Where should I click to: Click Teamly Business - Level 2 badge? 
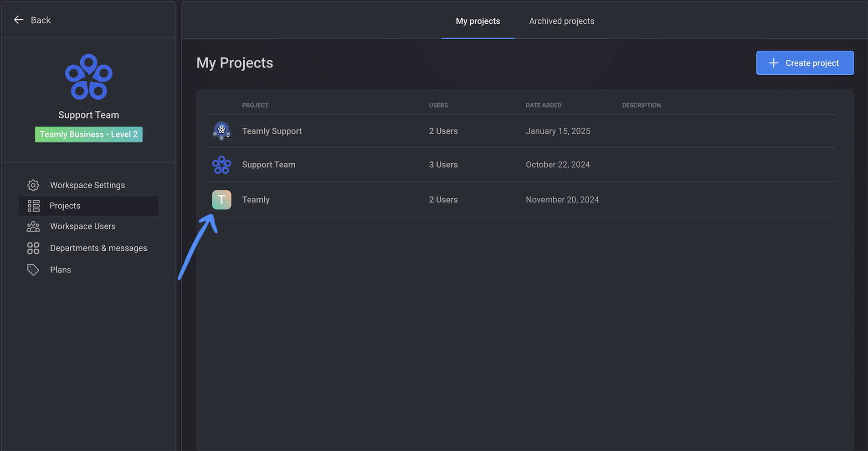point(89,135)
